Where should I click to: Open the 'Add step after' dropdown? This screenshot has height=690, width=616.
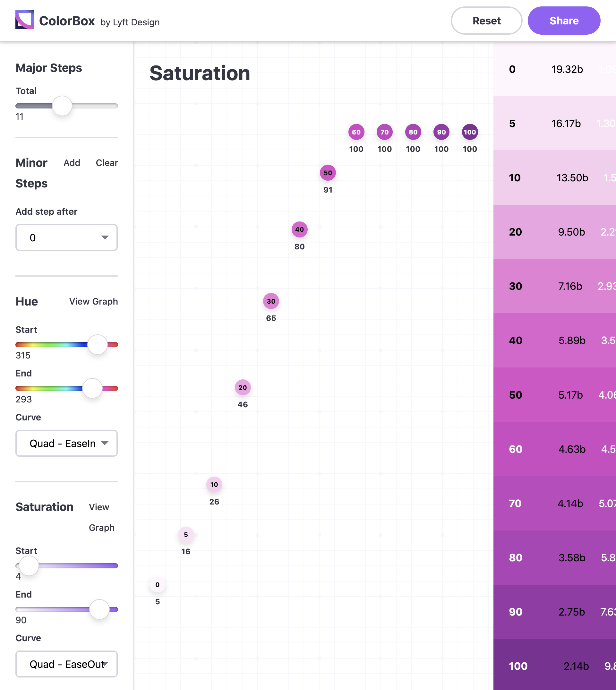[66, 238]
